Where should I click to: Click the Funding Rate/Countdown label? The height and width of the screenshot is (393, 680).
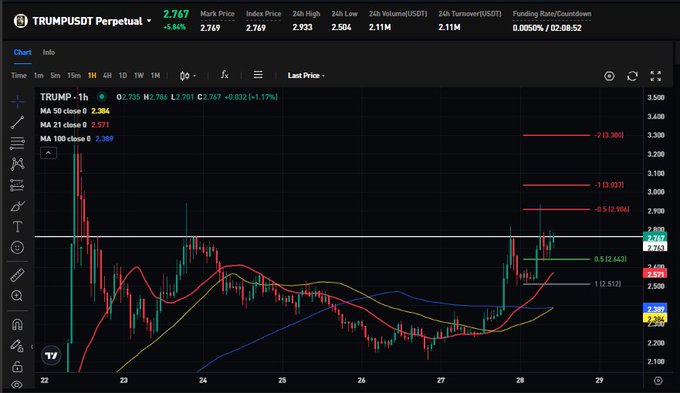(x=552, y=14)
